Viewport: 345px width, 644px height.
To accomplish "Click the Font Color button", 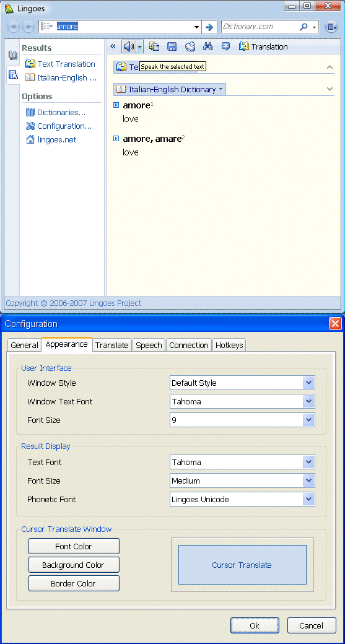I will point(74,546).
